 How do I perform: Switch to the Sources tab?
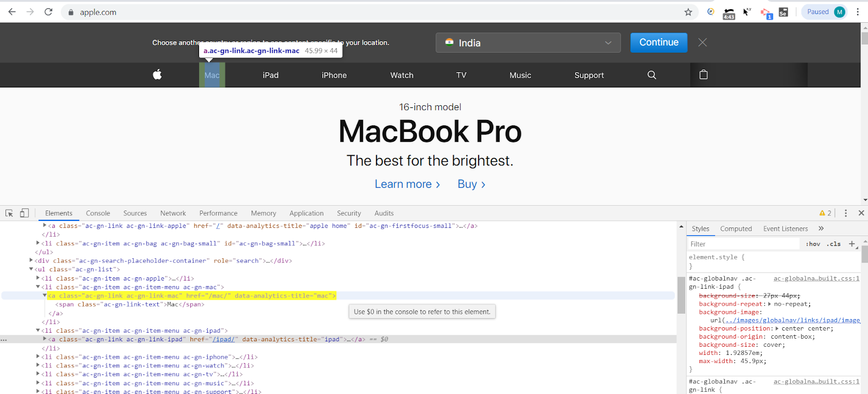coord(135,213)
